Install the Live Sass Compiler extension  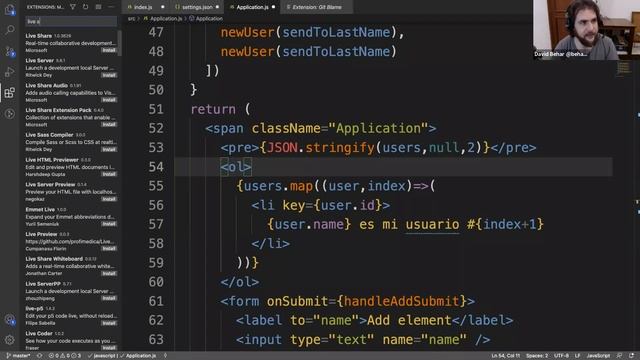(109, 149)
